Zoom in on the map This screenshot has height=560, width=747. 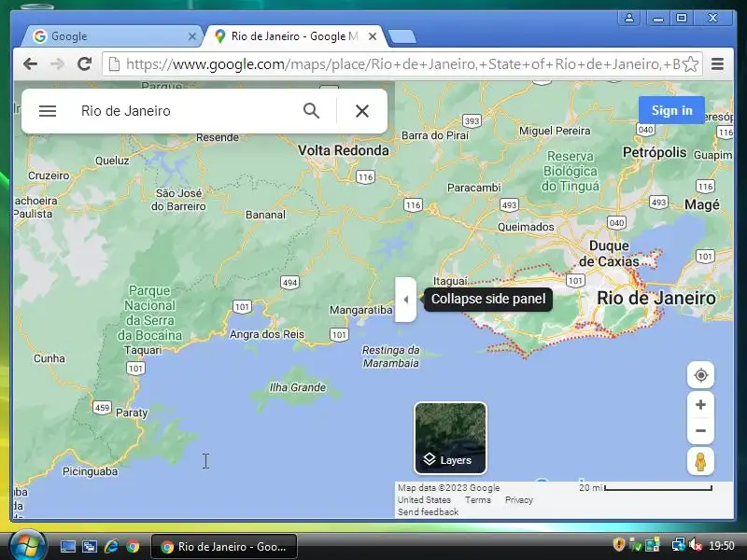(700, 405)
